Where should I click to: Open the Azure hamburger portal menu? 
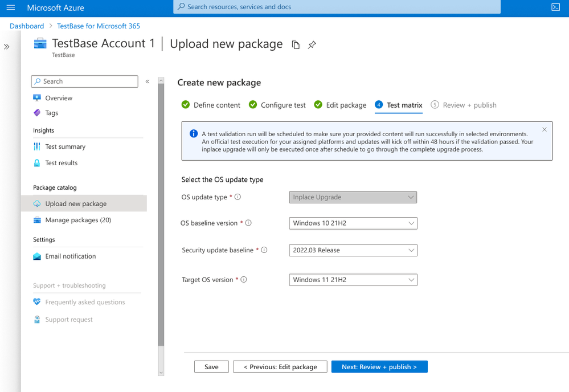point(11,7)
